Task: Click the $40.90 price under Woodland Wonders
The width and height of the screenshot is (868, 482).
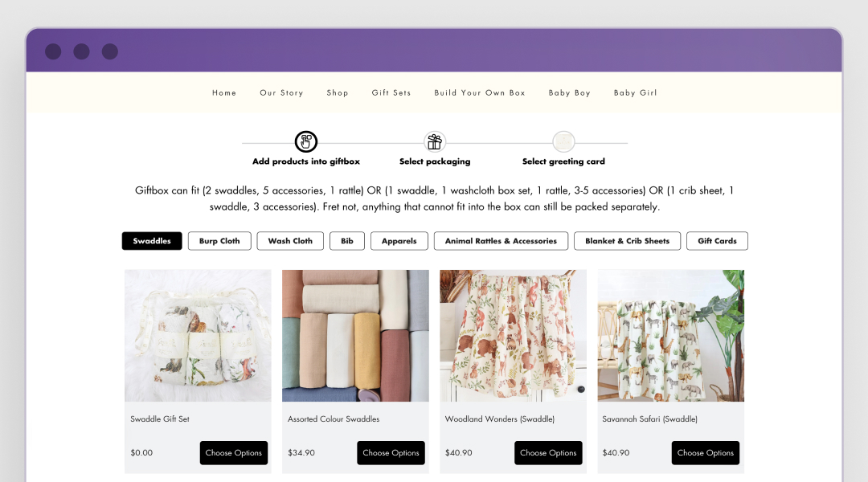Action: click(x=459, y=452)
